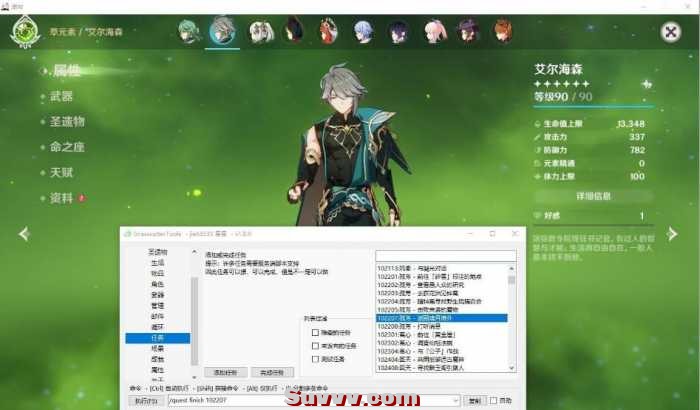Select 角色 in the tool's category list
700x410 pixels.
pos(158,284)
